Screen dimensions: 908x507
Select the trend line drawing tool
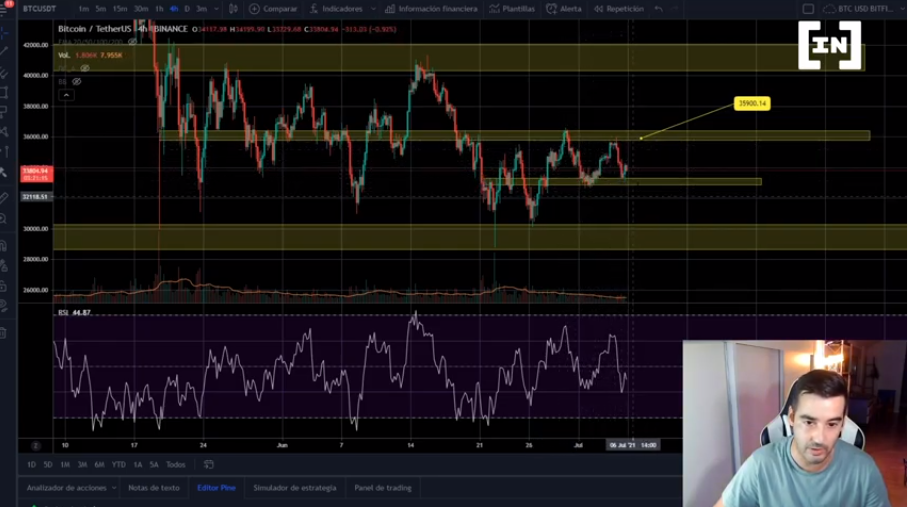pyautogui.click(x=4, y=52)
